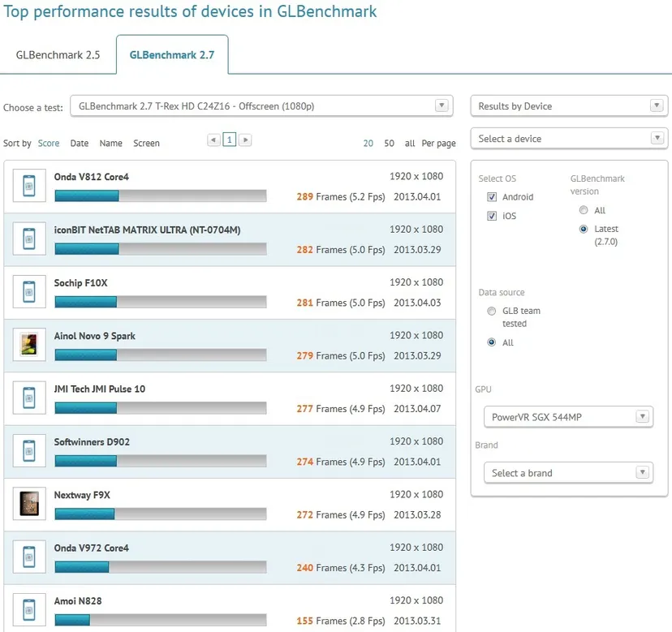Open the Ainol Novo 9 Spark thumbnail
672x632 pixels.
(29, 345)
